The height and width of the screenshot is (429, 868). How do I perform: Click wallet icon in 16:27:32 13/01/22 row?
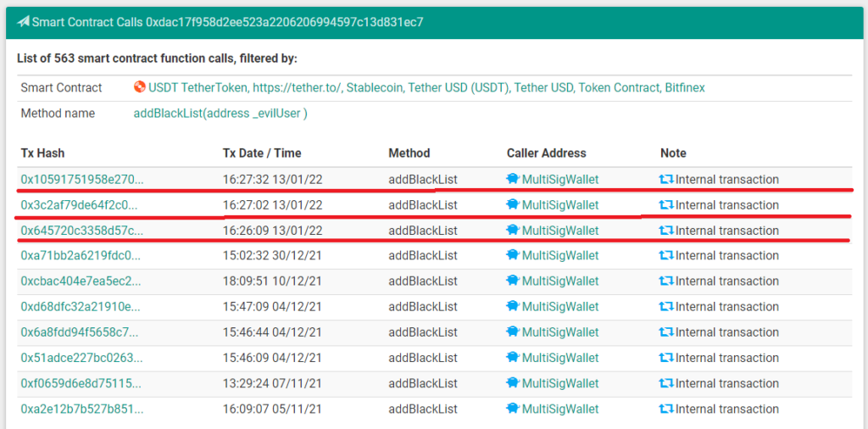click(513, 180)
